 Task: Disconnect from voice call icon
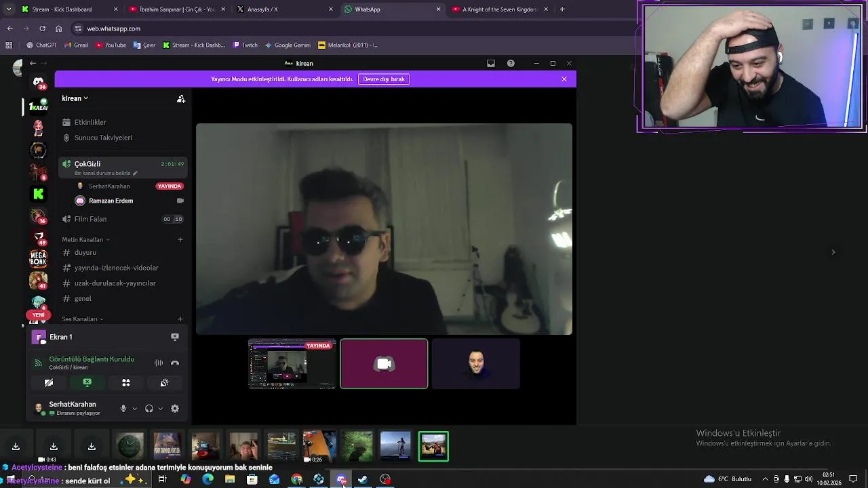pyautogui.click(x=175, y=363)
